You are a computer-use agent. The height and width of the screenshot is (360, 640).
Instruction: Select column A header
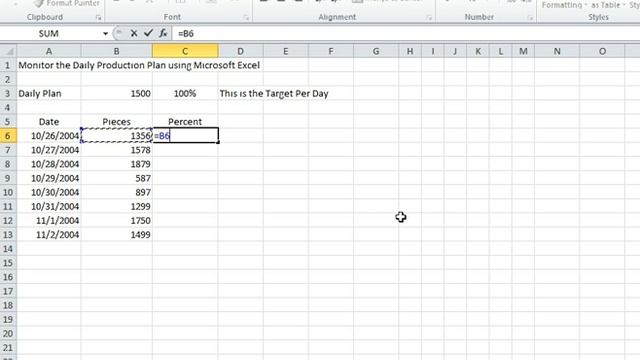[49, 51]
